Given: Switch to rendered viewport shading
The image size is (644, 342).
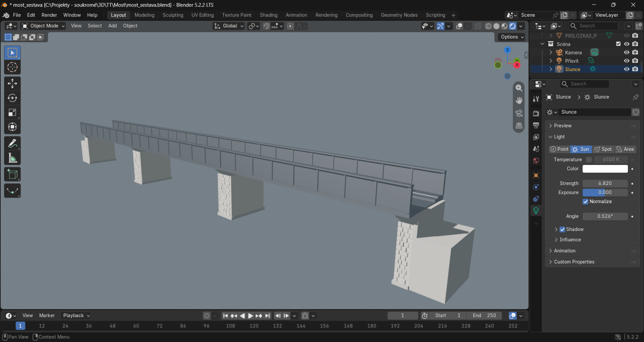Looking at the screenshot, I should point(513,26).
